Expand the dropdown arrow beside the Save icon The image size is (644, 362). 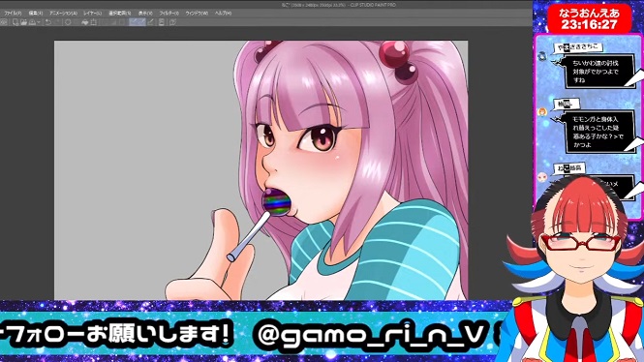pyautogui.click(x=39, y=22)
